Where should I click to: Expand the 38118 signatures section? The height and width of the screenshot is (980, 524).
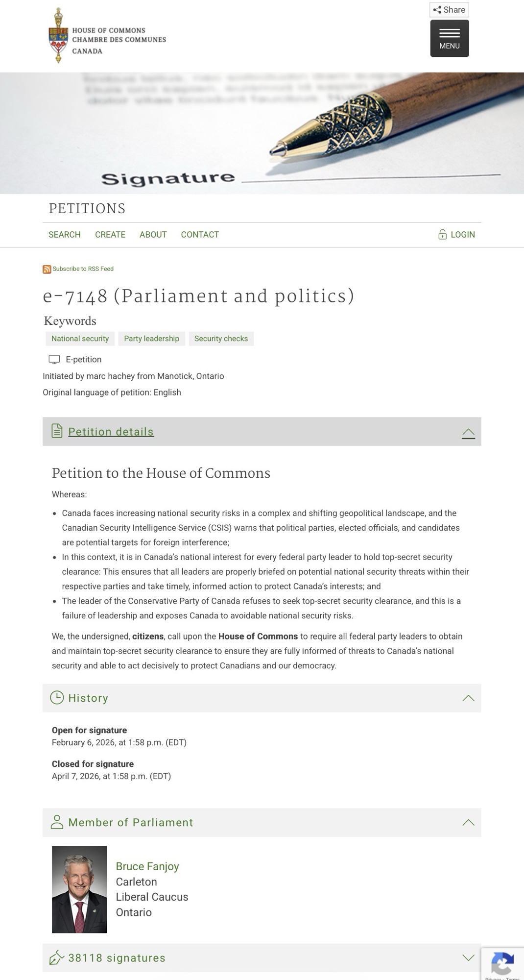coord(468,957)
